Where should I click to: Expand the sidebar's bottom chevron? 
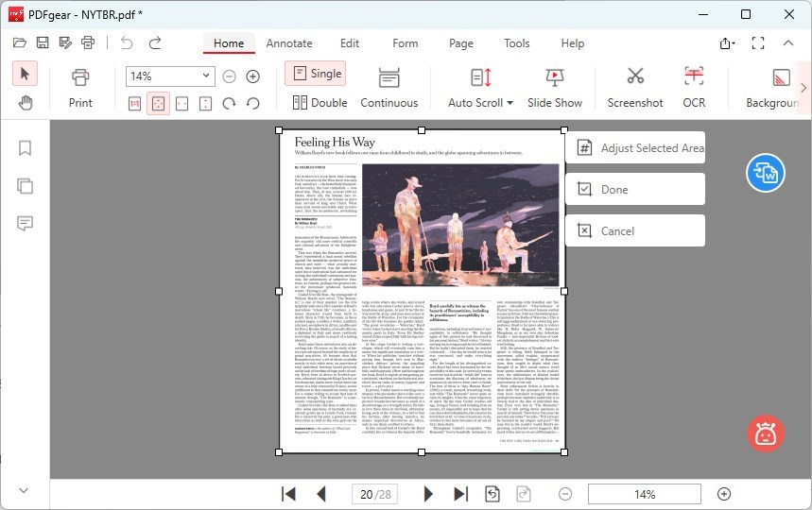pyautogui.click(x=24, y=490)
